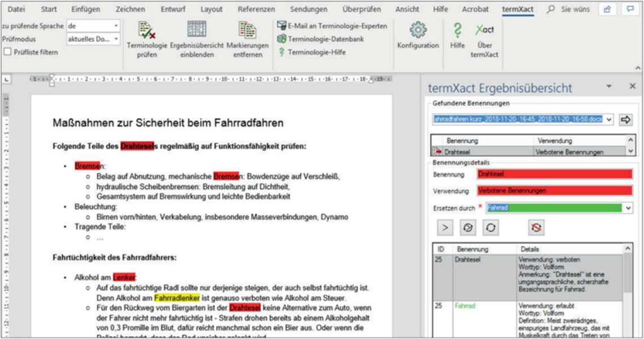Image resolution: width=644 pixels, height=339 pixels.
Task: Open Über termXact info
Action: [484, 40]
